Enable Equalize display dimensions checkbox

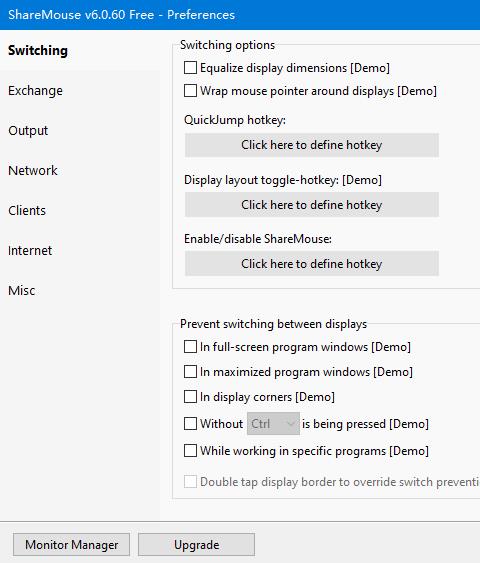point(190,68)
